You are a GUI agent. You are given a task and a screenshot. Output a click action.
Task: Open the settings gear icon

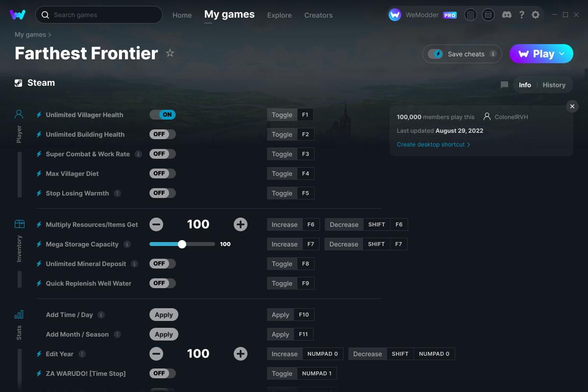[x=536, y=15]
